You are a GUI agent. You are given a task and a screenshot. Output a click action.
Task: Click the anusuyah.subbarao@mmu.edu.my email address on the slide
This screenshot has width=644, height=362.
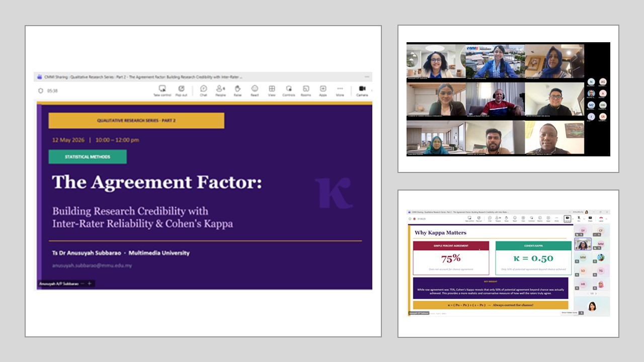click(92, 265)
